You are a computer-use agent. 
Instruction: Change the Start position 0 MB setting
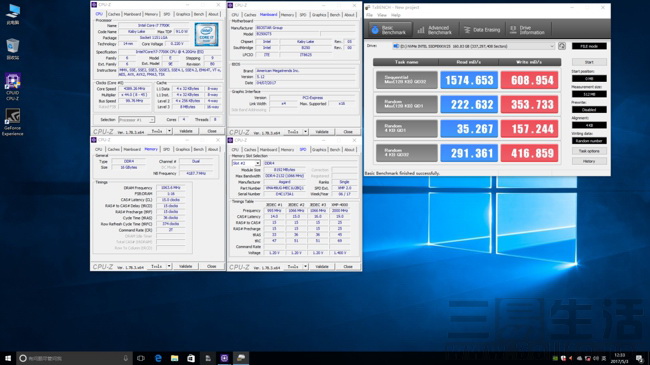[589, 78]
